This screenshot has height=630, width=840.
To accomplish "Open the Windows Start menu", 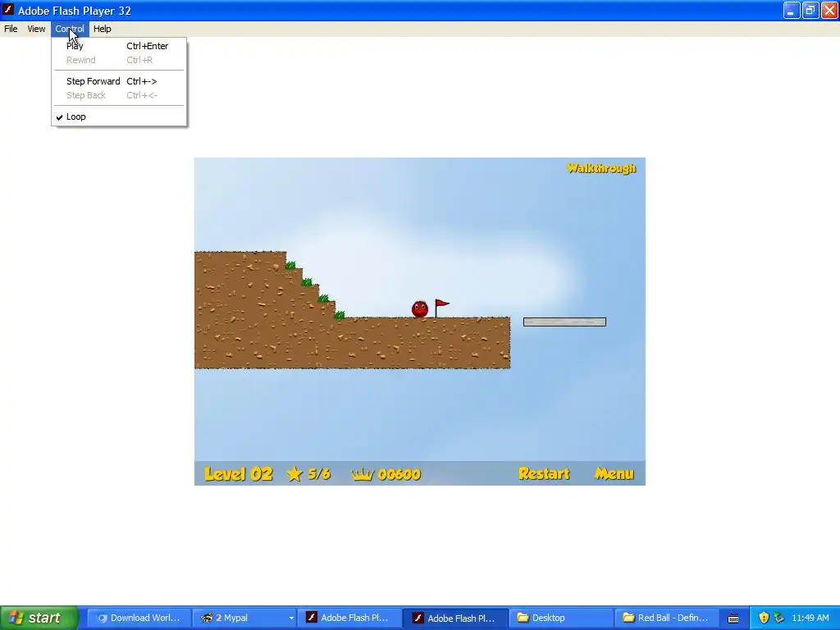I will [x=39, y=618].
